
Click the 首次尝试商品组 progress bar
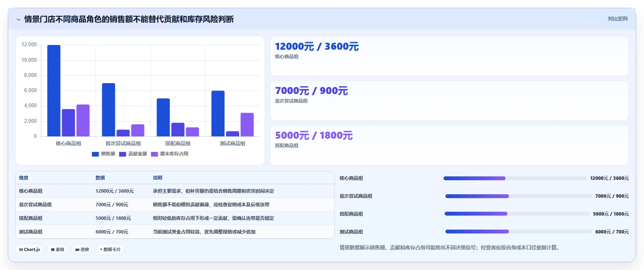[x=519, y=196]
